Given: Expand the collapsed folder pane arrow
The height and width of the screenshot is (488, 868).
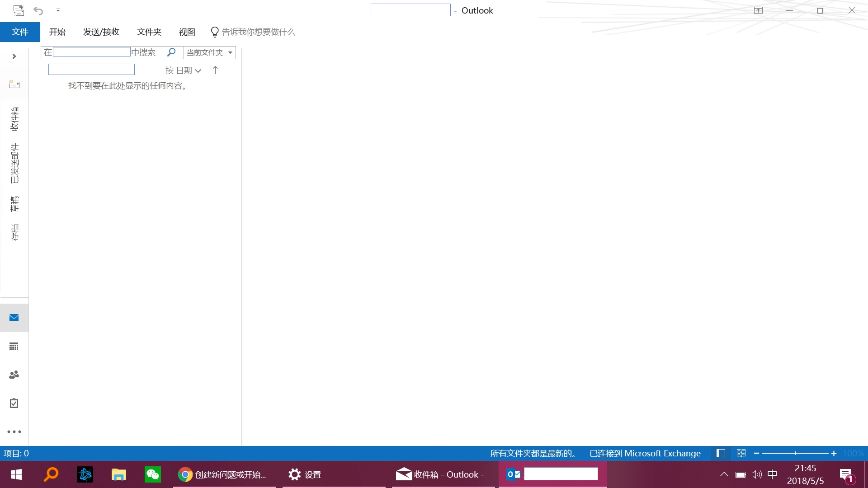Looking at the screenshot, I should click(14, 56).
